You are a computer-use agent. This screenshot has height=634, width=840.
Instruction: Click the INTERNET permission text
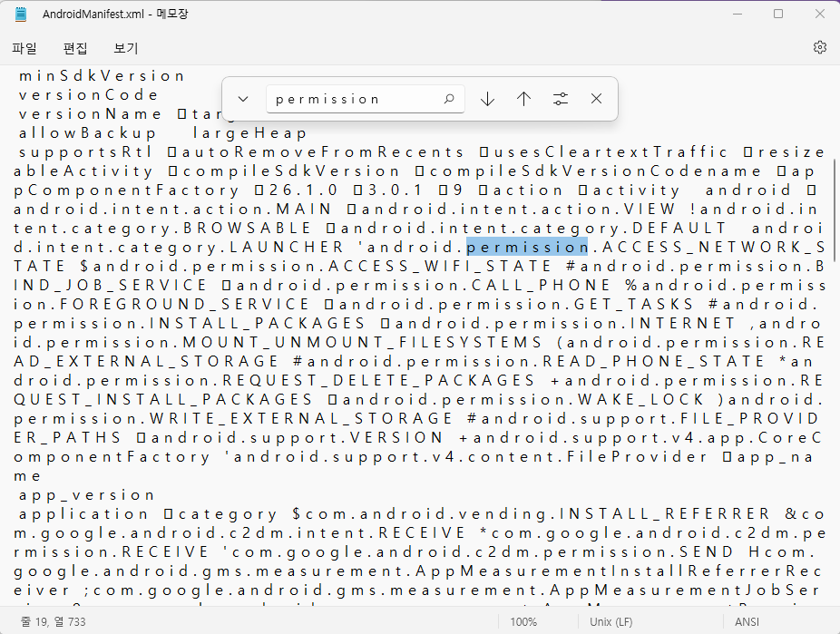tap(682, 324)
